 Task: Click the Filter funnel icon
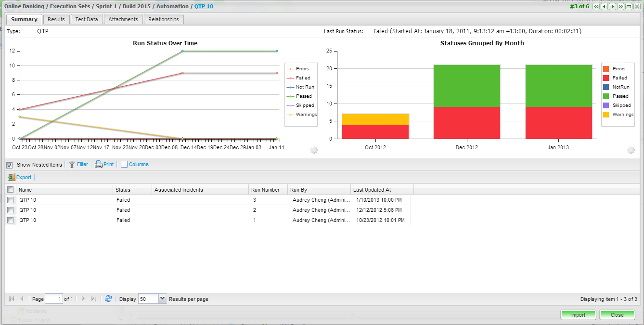[72, 165]
